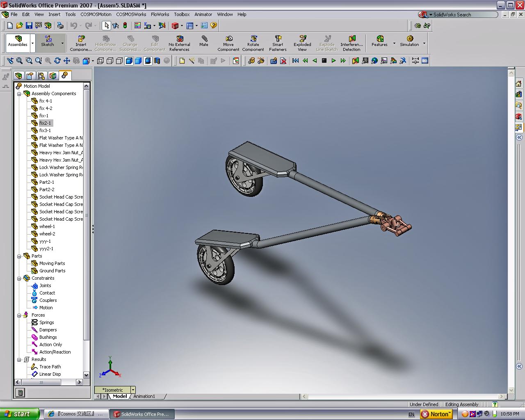Select the Move Component tool
525x420 pixels.
(228, 43)
